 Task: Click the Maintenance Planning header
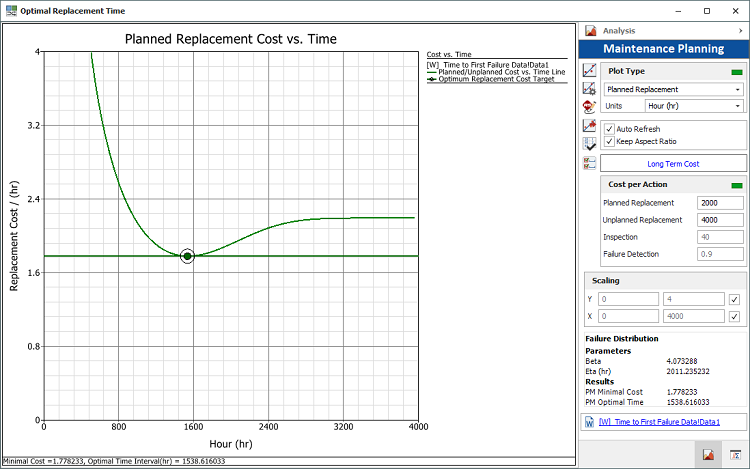click(x=664, y=49)
